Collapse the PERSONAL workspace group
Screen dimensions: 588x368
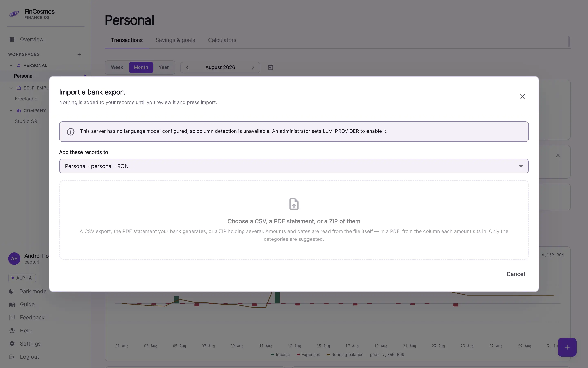pyautogui.click(x=11, y=65)
